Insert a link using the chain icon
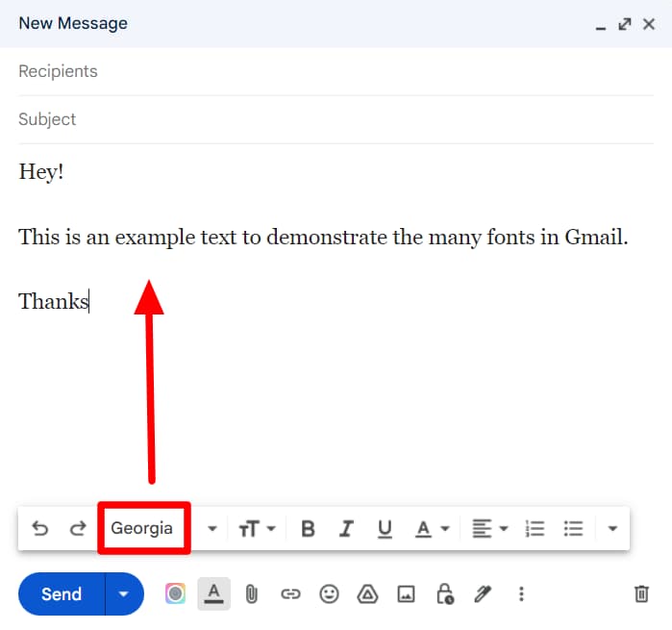The width and height of the screenshot is (672, 630). click(x=290, y=594)
